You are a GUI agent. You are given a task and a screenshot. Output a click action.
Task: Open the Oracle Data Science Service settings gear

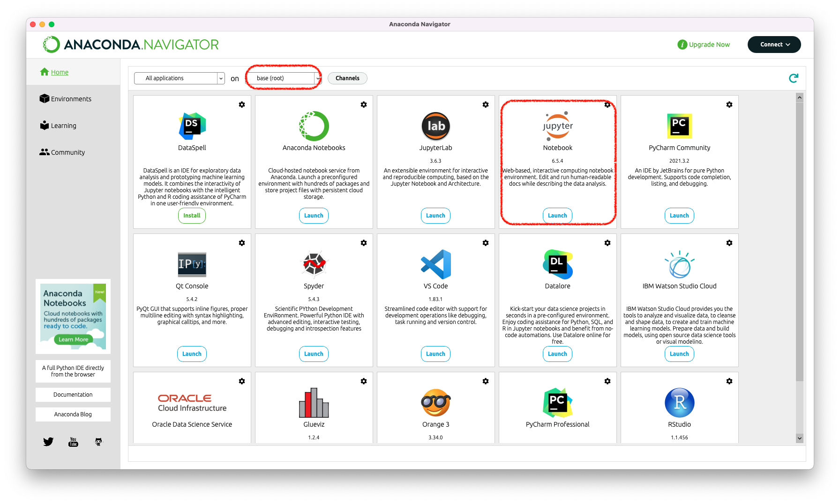coord(242,381)
